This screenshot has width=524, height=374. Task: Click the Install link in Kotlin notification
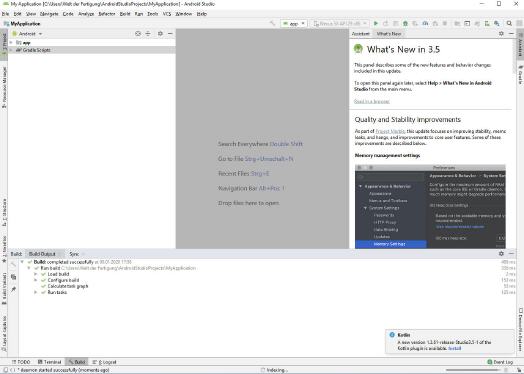pyautogui.click(x=454, y=348)
